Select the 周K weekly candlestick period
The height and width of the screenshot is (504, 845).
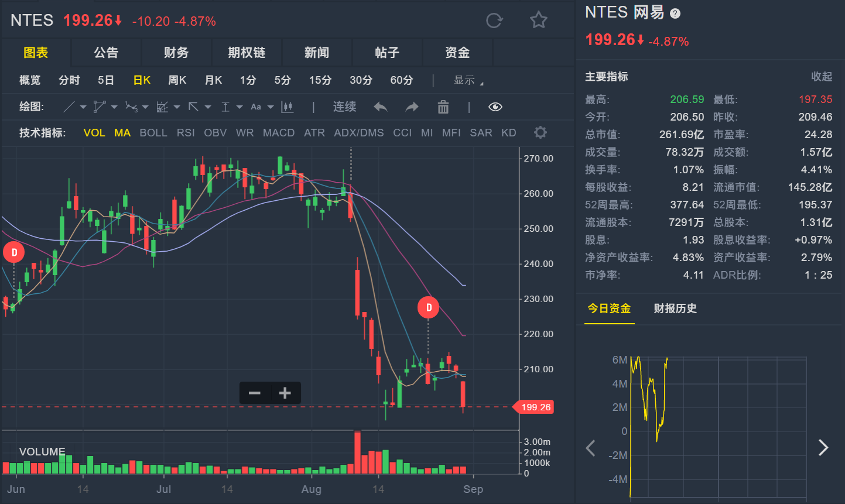pos(177,80)
